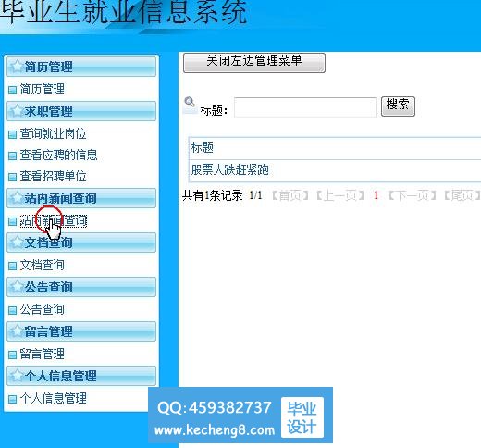The height and width of the screenshot is (448, 481).
Task: Go to 尾页 in pagination
Action: (x=462, y=195)
